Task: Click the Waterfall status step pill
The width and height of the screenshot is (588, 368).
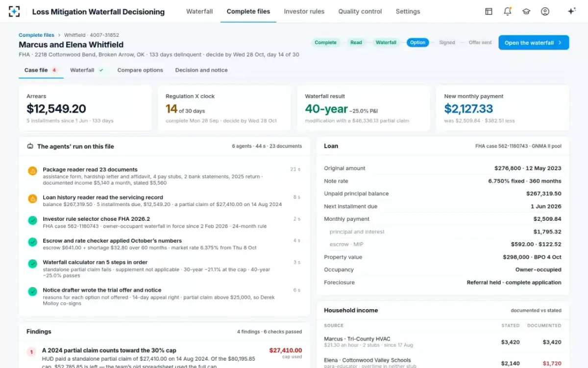Action: (x=386, y=43)
